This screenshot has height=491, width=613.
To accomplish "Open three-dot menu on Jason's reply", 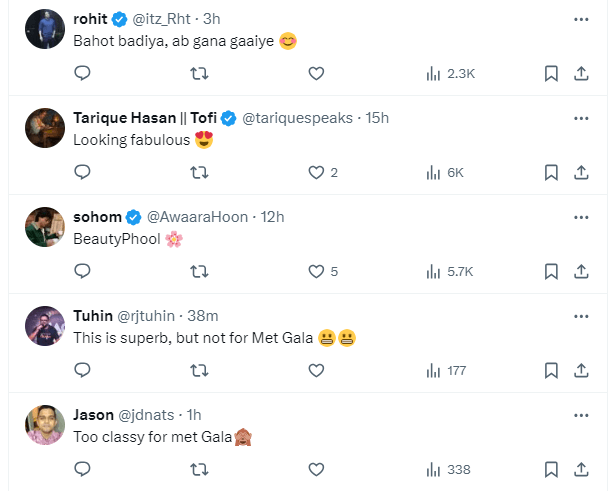I will click(x=581, y=415).
